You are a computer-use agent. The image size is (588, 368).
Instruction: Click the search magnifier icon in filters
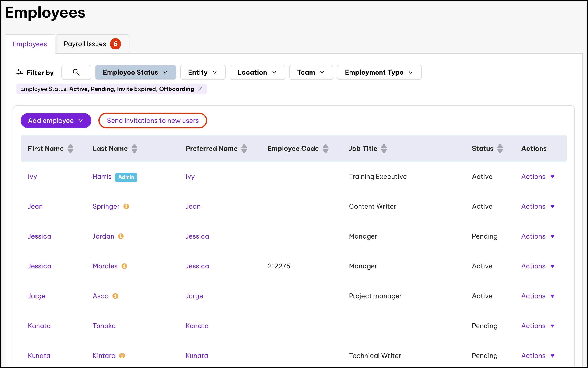tap(76, 72)
